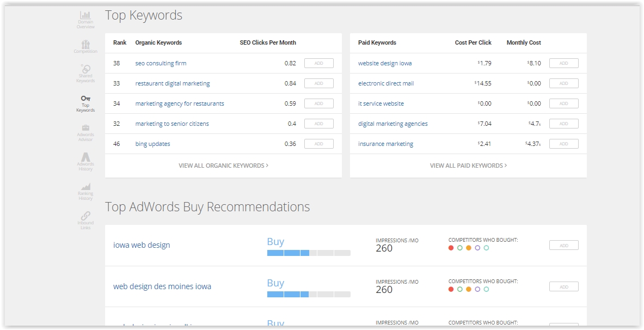This screenshot has width=644, height=330.
Task: Click the rank value 46
Action: [x=116, y=144]
